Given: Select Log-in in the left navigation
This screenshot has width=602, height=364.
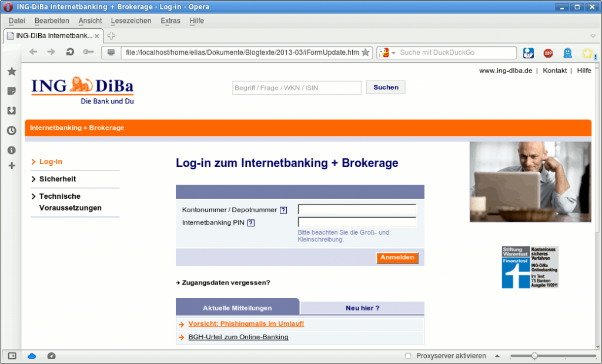Looking at the screenshot, I should point(51,162).
